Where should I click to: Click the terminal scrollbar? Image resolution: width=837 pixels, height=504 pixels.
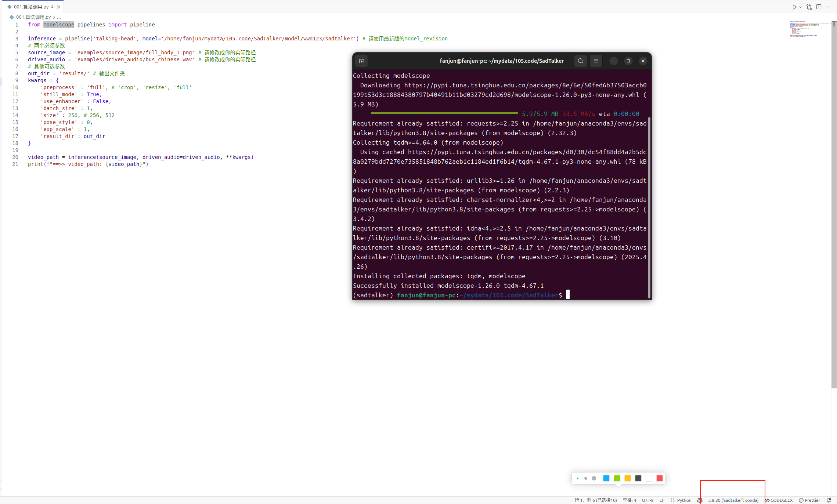coord(649,207)
